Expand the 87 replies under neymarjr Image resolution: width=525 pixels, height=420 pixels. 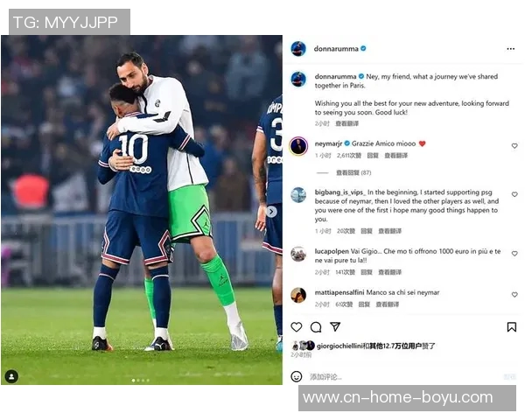click(353, 173)
